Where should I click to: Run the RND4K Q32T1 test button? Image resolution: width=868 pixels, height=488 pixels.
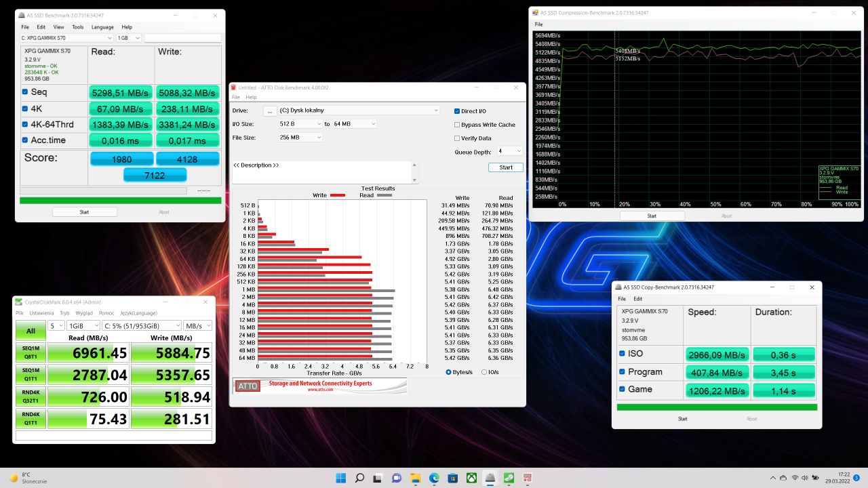pyautogui.click(x=31, y=396)
